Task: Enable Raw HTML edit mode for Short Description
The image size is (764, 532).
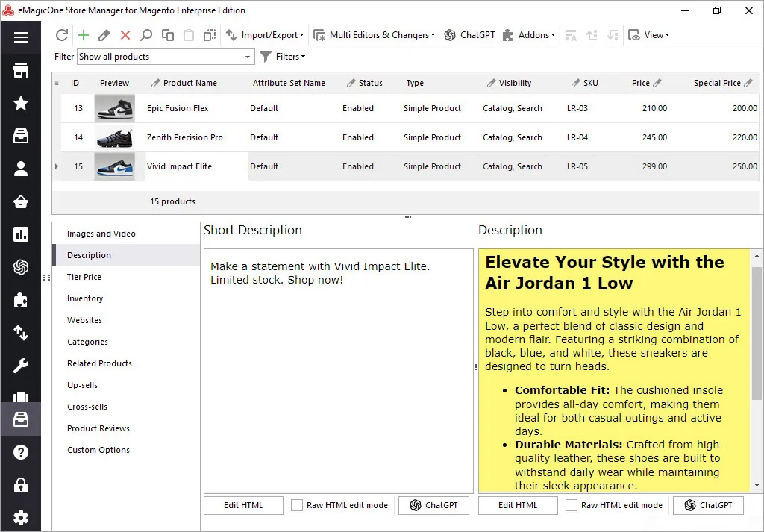Action: coord(297,505)
